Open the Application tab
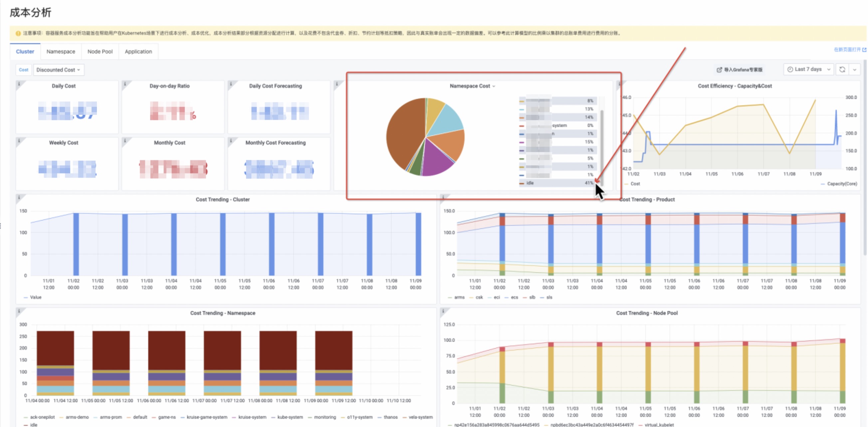The image size is (868, 427). 138,52
